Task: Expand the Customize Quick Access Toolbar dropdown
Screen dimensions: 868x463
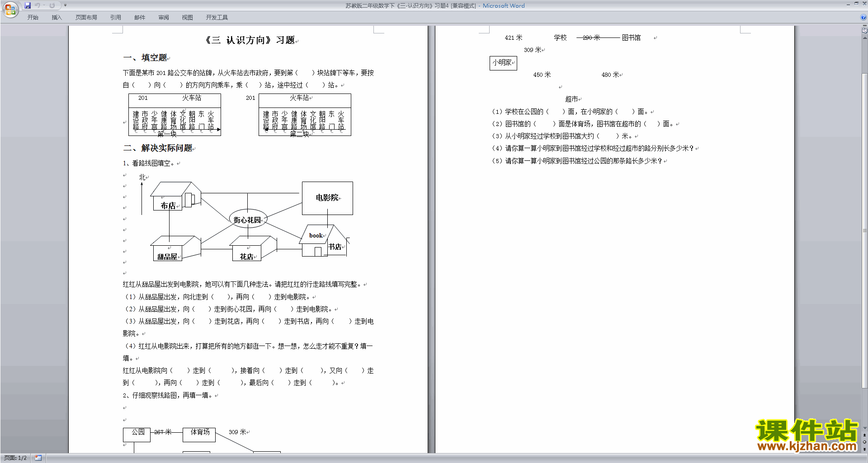Action: [x=65, y=5]
